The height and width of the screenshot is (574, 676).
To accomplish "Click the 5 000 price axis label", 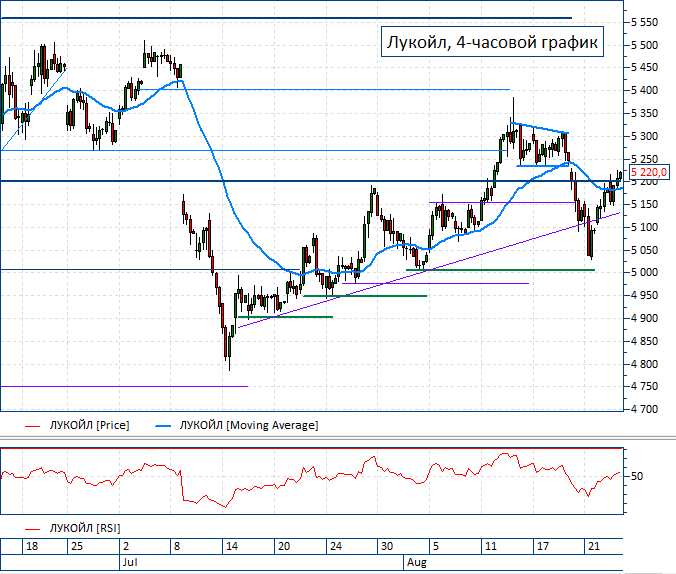I will tap(645, 273).
